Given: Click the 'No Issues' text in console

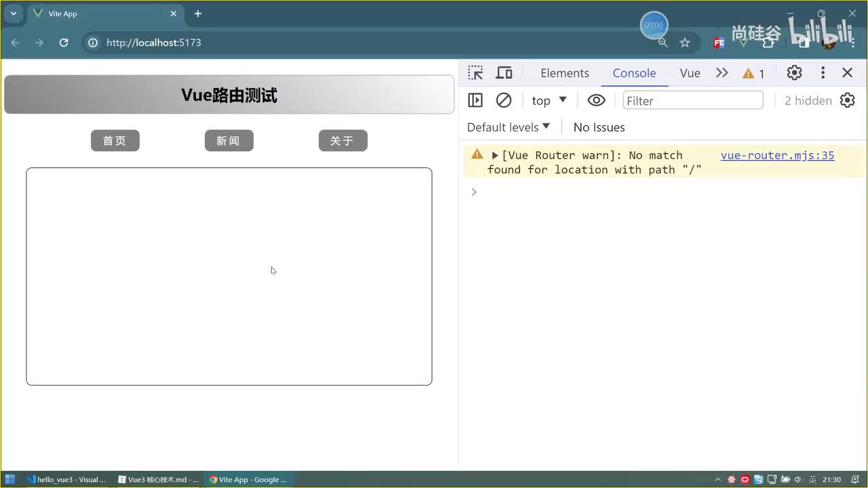Looking at the screenshot, I should click(599, 127).
